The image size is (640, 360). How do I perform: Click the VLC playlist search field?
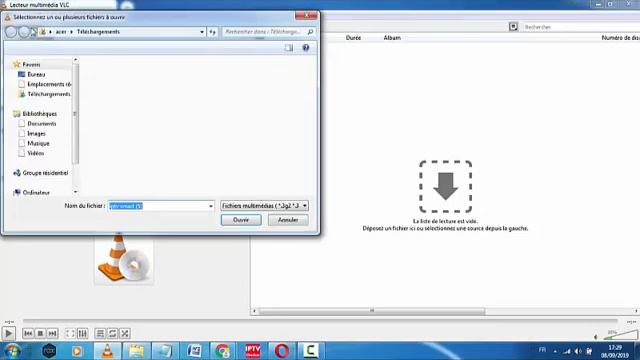click(582, 27)
